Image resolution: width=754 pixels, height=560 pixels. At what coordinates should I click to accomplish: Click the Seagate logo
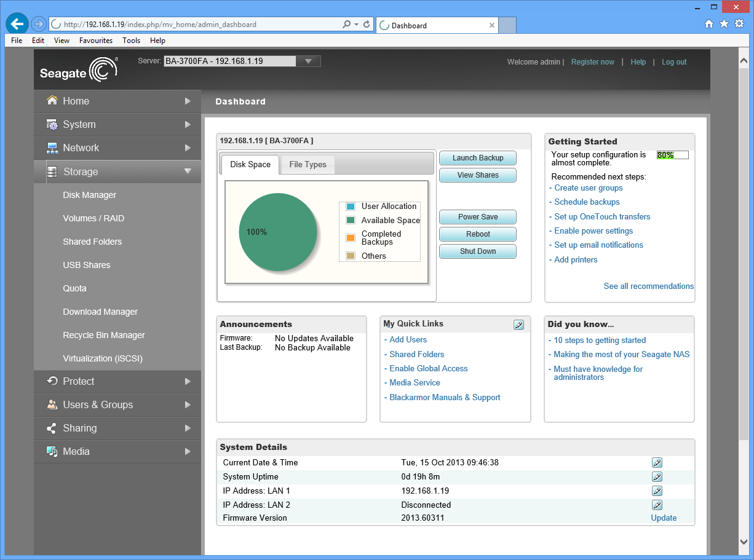78,69
